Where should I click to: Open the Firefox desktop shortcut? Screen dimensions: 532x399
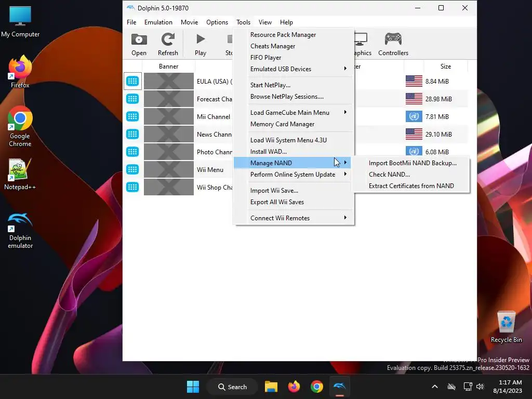click(20, 72)
